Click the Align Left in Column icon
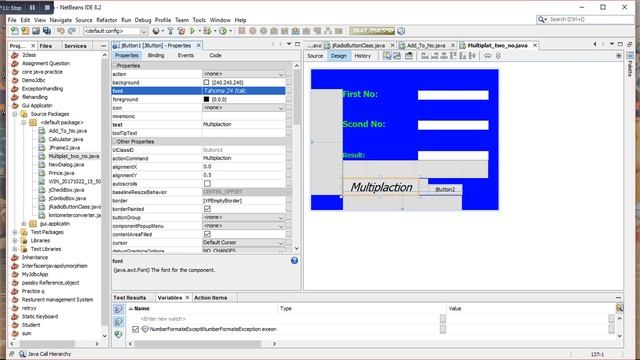The width and height of the screenshot is (640, 360). (x=425, y=56)
